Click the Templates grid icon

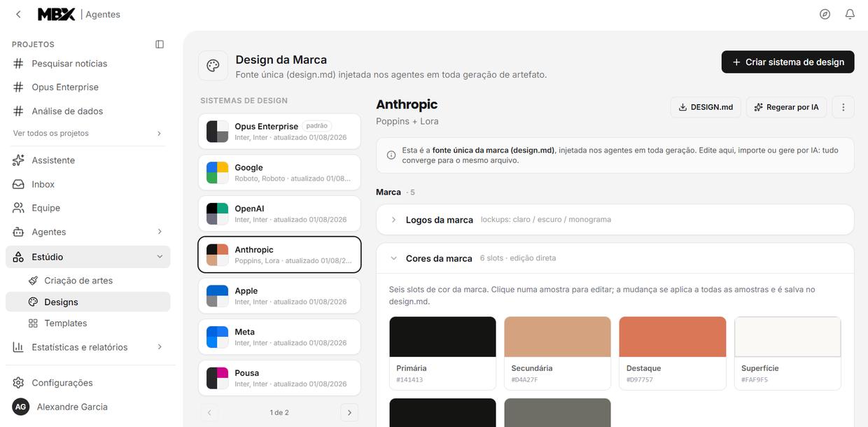coord(33,323)
